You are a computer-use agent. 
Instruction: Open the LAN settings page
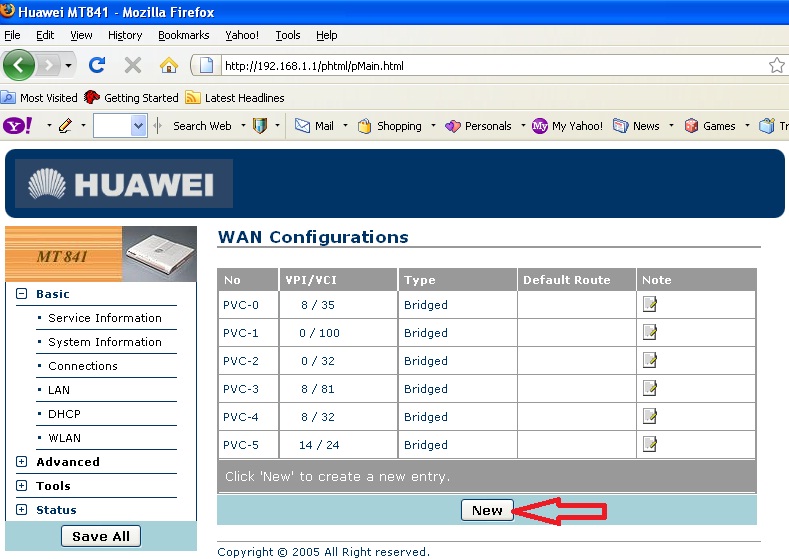59,390
